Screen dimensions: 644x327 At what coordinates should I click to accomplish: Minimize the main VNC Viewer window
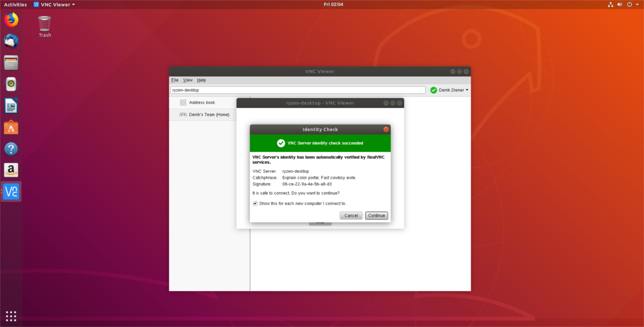click(x=453, y=71)
